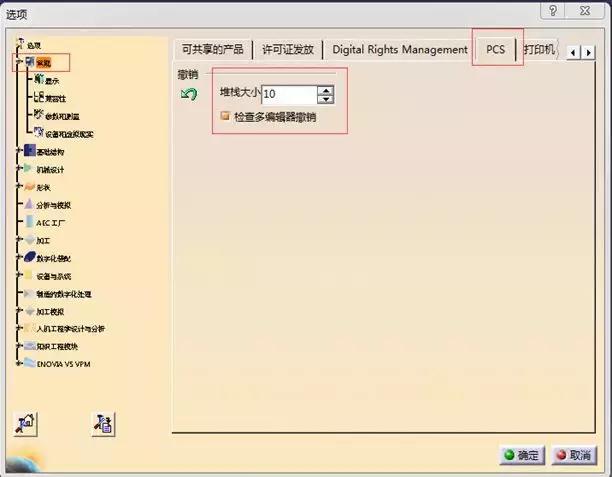612x477 pixels.
Task: Select the ENOVIA V5 VPM icon
Action: point(30,363)
